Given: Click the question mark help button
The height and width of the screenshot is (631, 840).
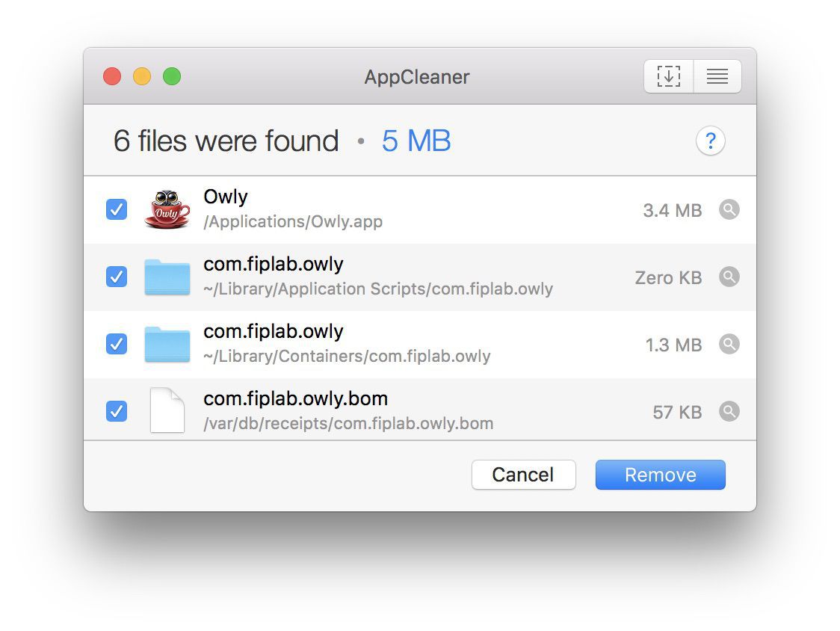Looking at the screenshot, I should (711, 141).
